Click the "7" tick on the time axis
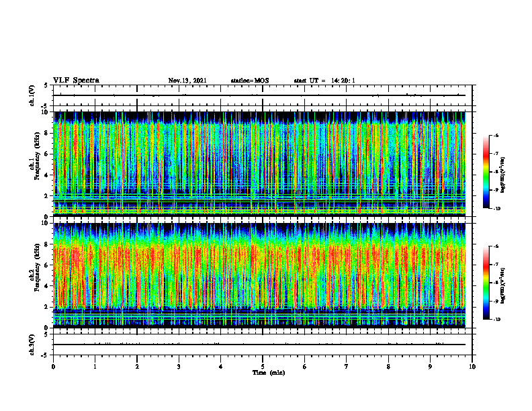The width and height of the screenshot is (532, 411). coord(347,367)
